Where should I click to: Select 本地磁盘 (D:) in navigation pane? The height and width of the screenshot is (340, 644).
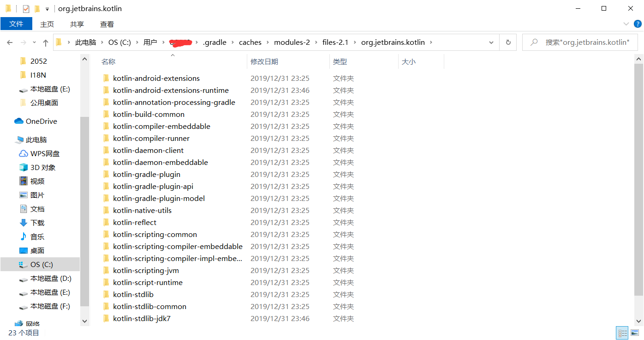51,278
